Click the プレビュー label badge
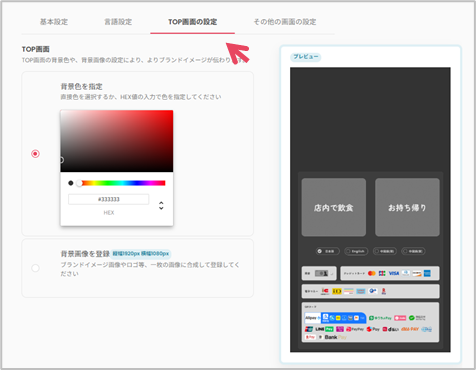Viewport: 476px width, 370px height. click(306, 57)
